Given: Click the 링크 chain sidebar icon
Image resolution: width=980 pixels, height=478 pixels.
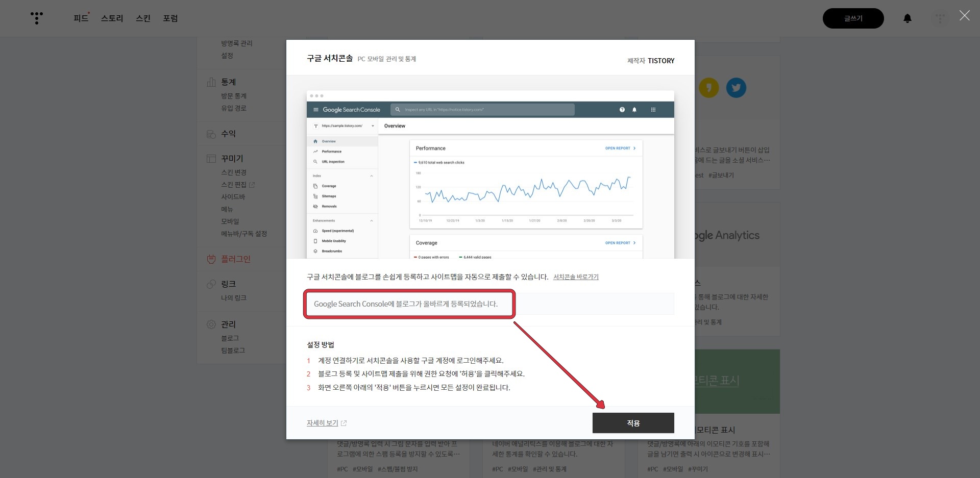Looking at the screenshot, I should [x=211, y=284].
